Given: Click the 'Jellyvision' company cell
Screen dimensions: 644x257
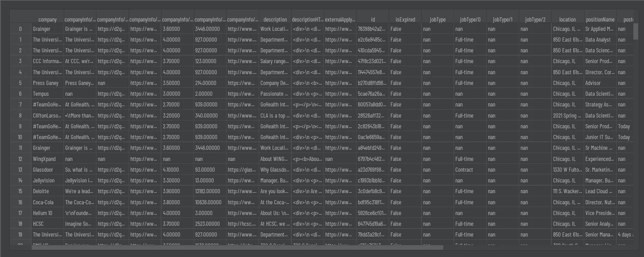Looking at the screenshot, I should [48, 180].
